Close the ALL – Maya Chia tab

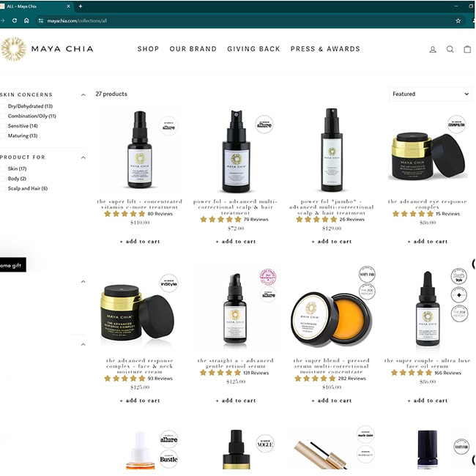point(69,6)
